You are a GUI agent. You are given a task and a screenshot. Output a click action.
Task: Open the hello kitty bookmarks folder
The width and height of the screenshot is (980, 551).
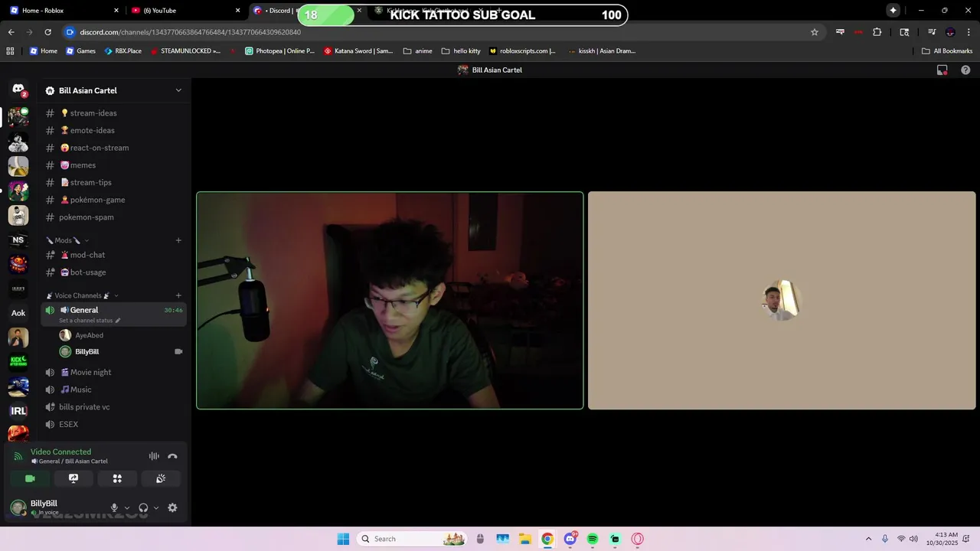click(461, 51)
